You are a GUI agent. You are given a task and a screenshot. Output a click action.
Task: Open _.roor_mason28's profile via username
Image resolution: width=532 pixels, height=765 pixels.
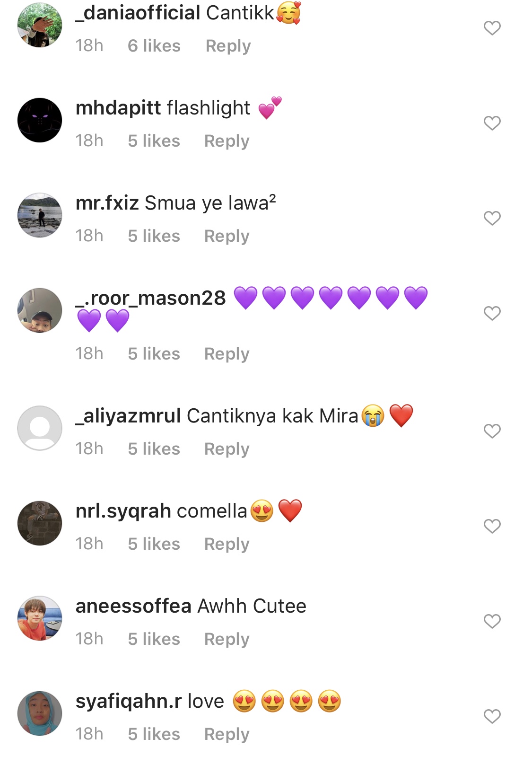151,298
